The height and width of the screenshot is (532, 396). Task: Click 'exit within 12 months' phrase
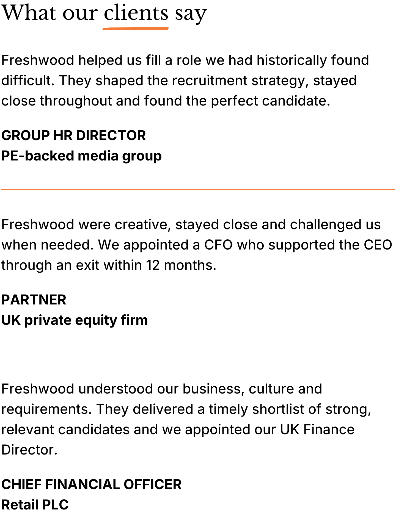146,265
